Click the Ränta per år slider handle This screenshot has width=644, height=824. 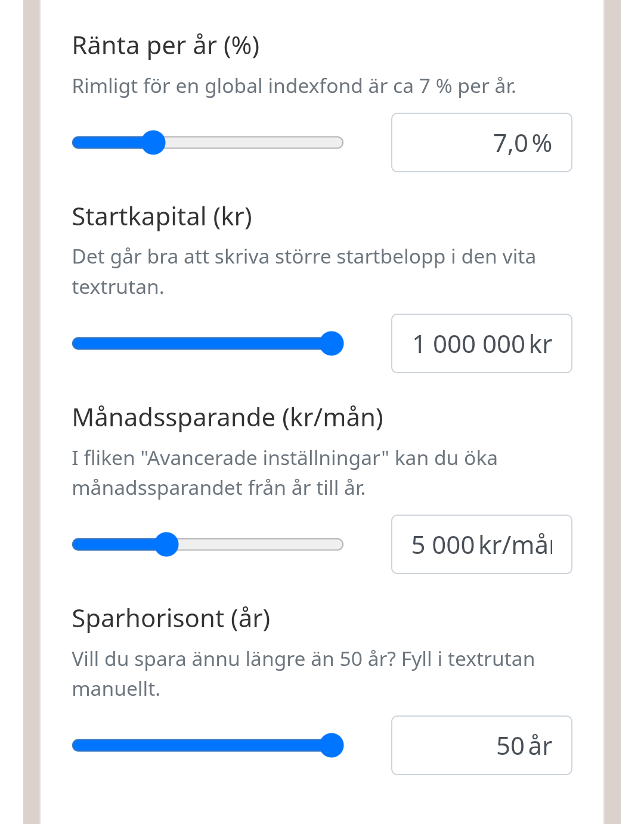click(x=153, y=143)
